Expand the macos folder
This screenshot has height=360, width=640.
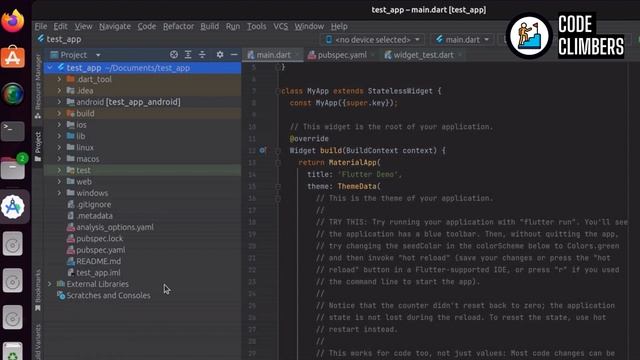point(60,159)
